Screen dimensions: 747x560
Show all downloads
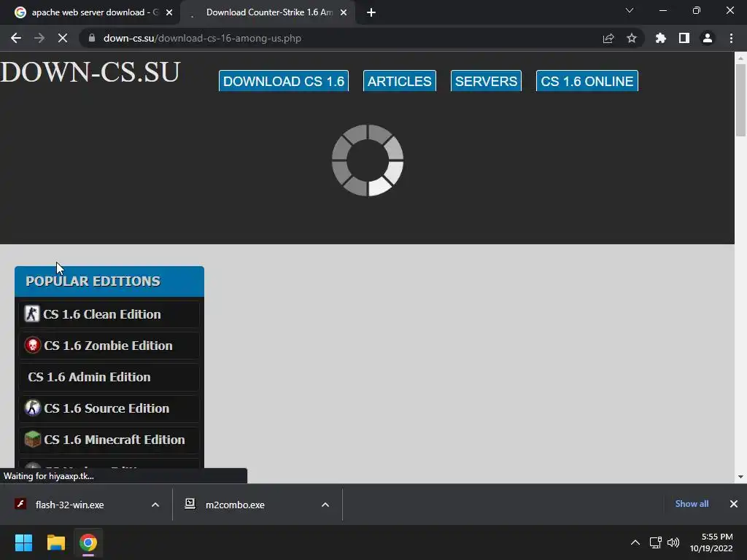[692, 504]
